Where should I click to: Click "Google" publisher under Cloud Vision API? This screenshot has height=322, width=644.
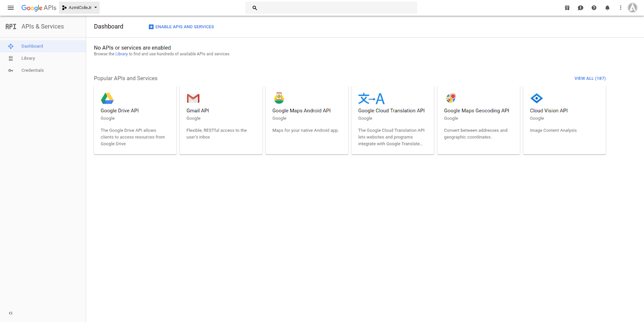(537, 118)
